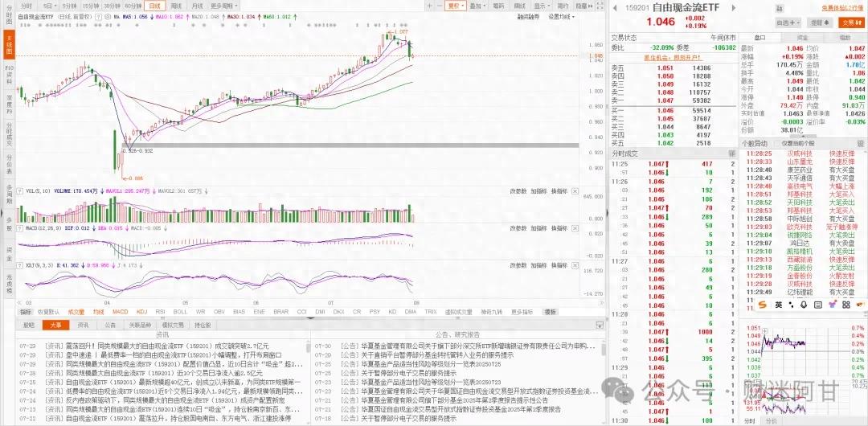The width and height of the screenshot is (868, 426).
Task: Toggle the MACD indicator in indicator bar
Action: 120,312
